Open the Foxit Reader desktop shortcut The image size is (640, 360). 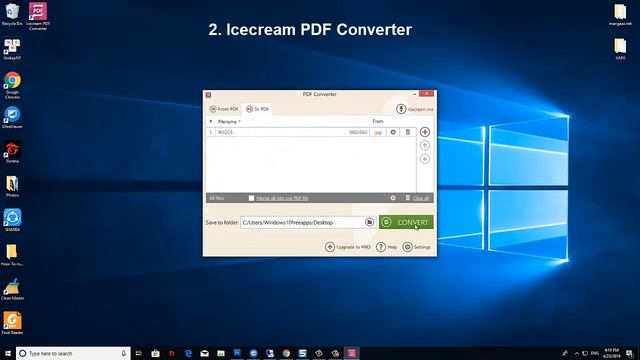tap(12, 323)
